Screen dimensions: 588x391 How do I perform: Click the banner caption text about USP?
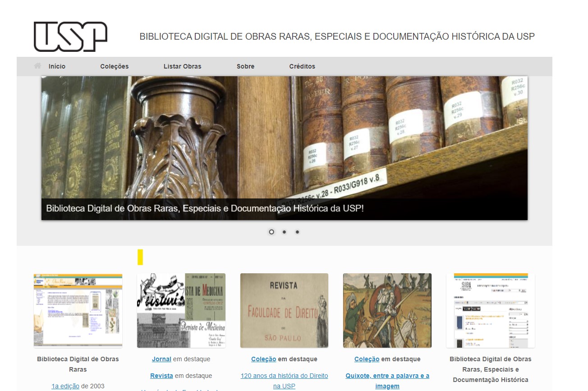(205, 209)
